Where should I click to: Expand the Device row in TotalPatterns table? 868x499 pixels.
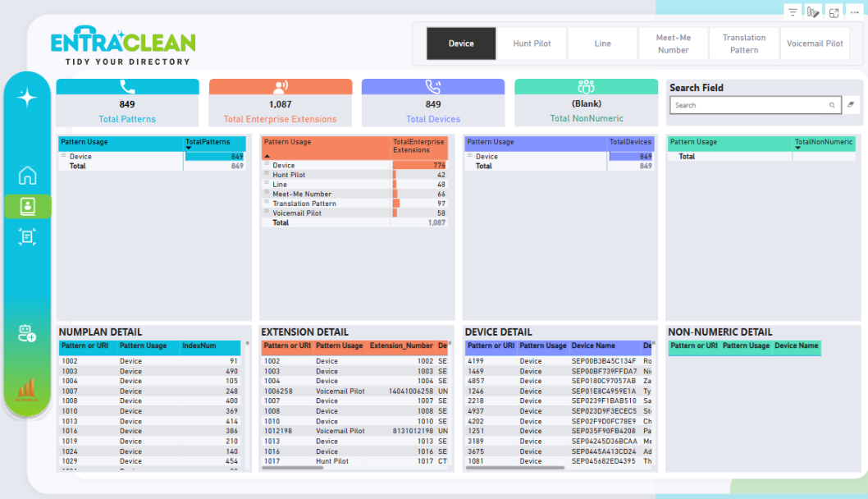click(64, 156)
